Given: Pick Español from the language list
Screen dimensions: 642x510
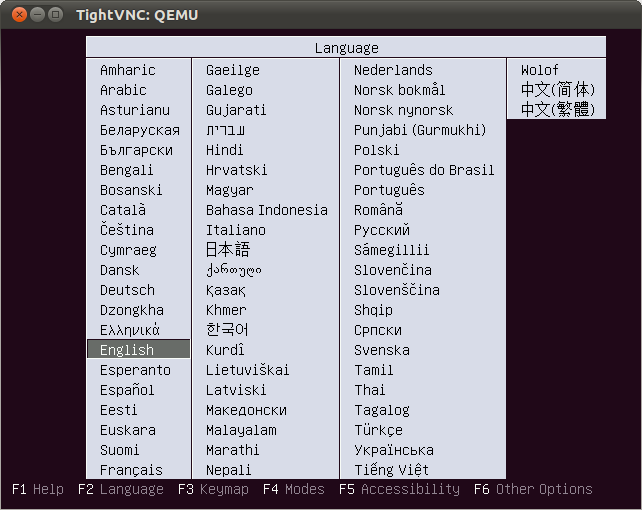Looking at the screenshot, I should point(127,390).
